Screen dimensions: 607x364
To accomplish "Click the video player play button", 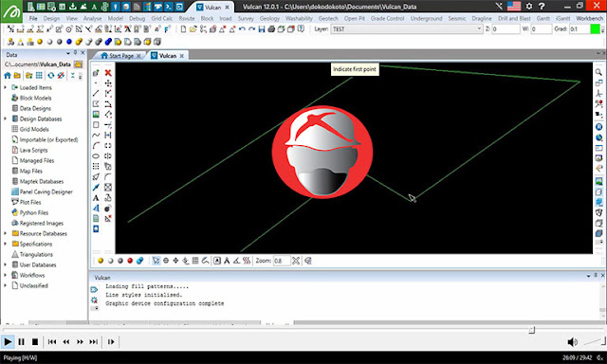I will click(8, 342).
